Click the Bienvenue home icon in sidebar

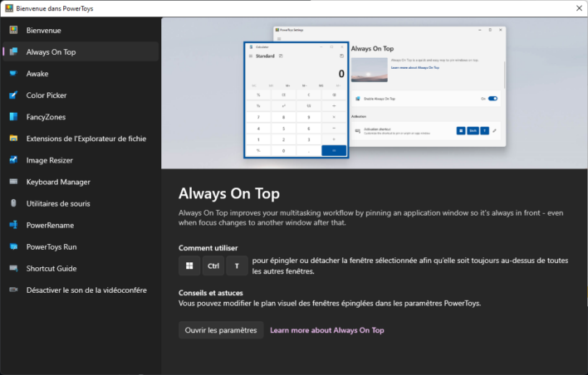[x=13, y=31]
